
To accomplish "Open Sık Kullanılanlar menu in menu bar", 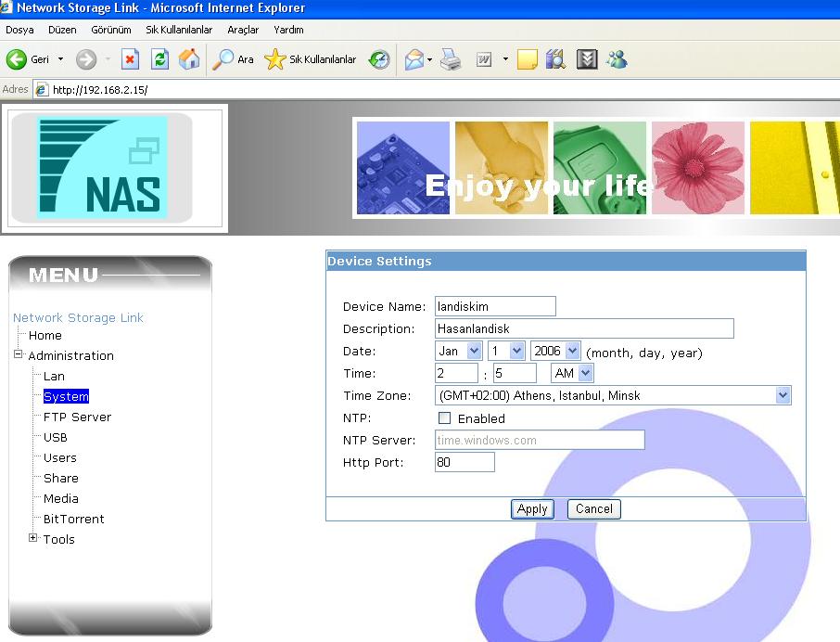I will 179,30.
